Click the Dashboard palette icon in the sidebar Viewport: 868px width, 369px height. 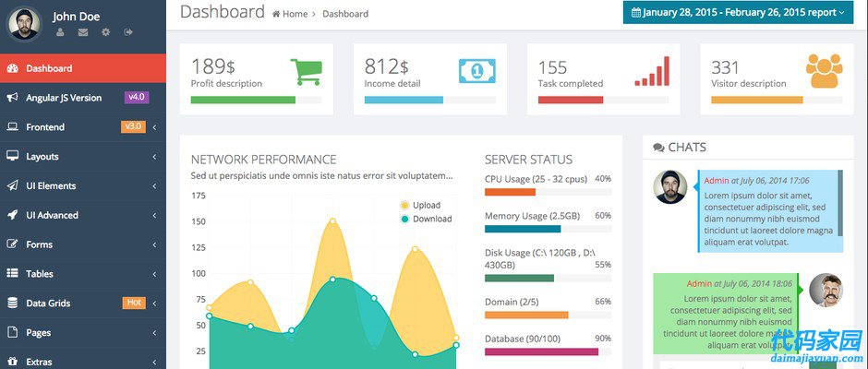pos(12,68)
